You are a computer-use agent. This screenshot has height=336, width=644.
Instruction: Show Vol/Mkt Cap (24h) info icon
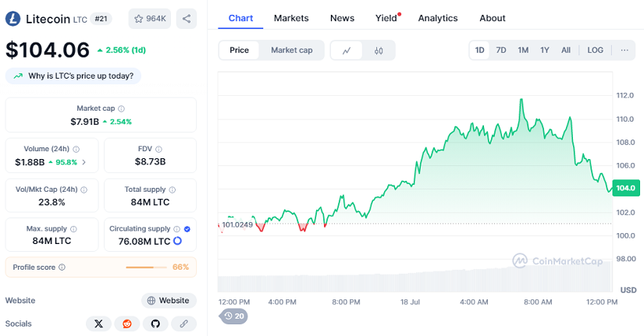pos(84,189)
